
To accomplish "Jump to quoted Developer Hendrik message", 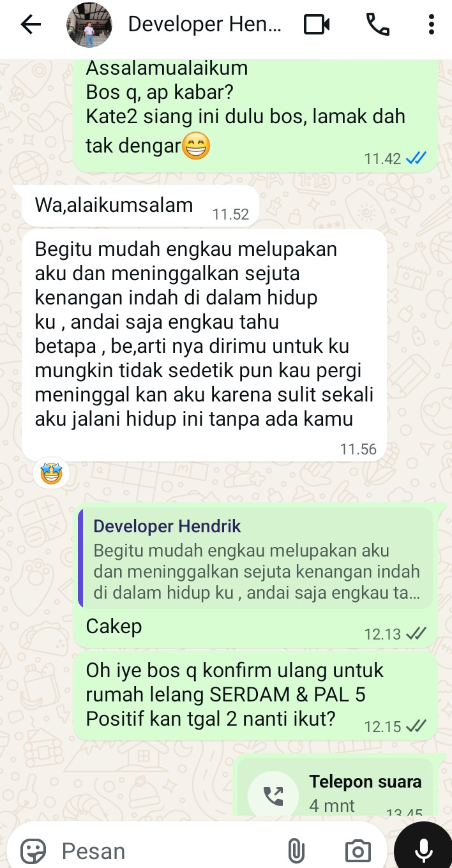I will tap(256, 558).
